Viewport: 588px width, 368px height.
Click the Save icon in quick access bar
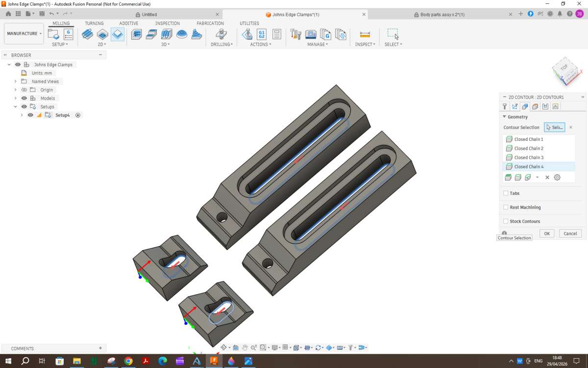(x=42, y=14)
